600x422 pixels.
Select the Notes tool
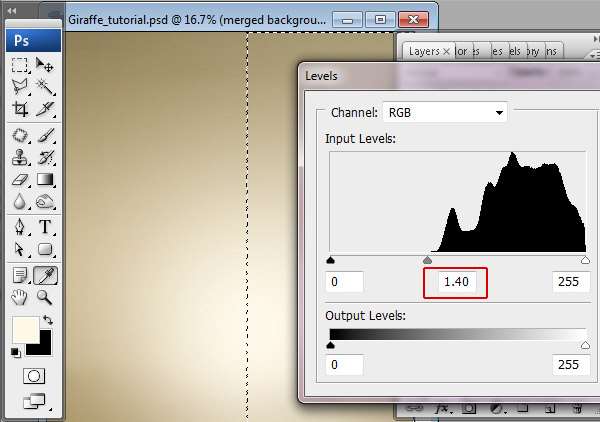tap(20, 275)
